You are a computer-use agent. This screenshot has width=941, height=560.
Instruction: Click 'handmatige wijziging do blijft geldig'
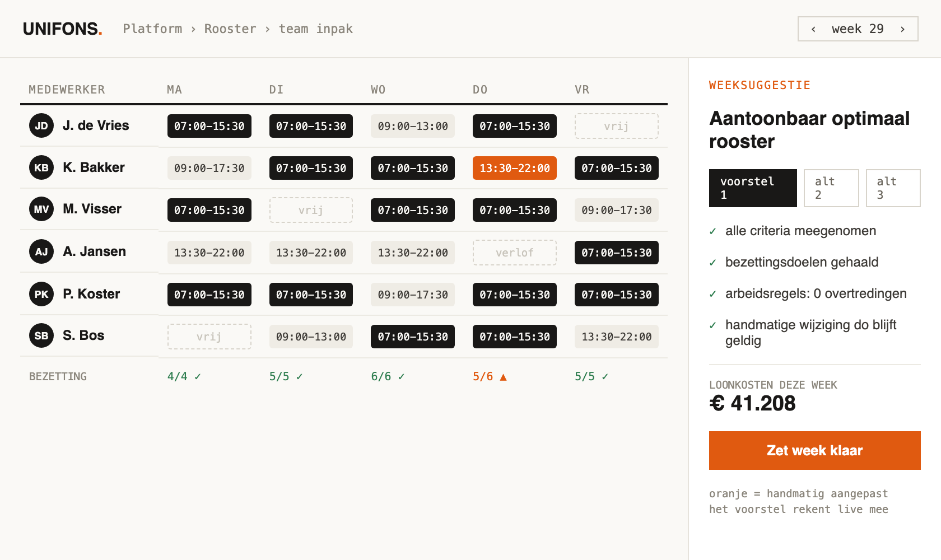(x=810, y=333)
